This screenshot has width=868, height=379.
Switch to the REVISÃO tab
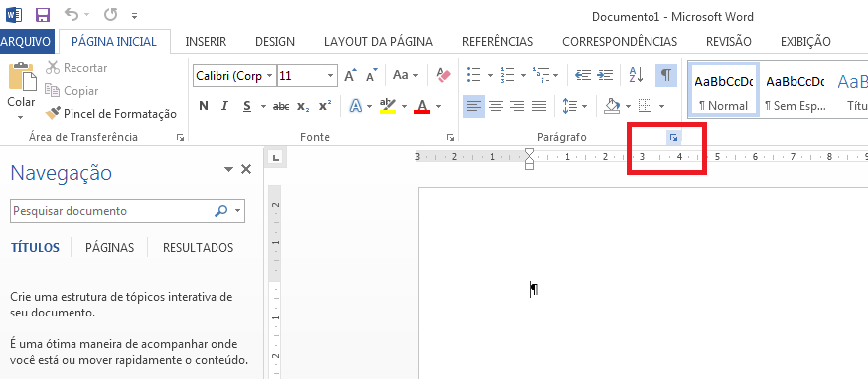point(729,42)
